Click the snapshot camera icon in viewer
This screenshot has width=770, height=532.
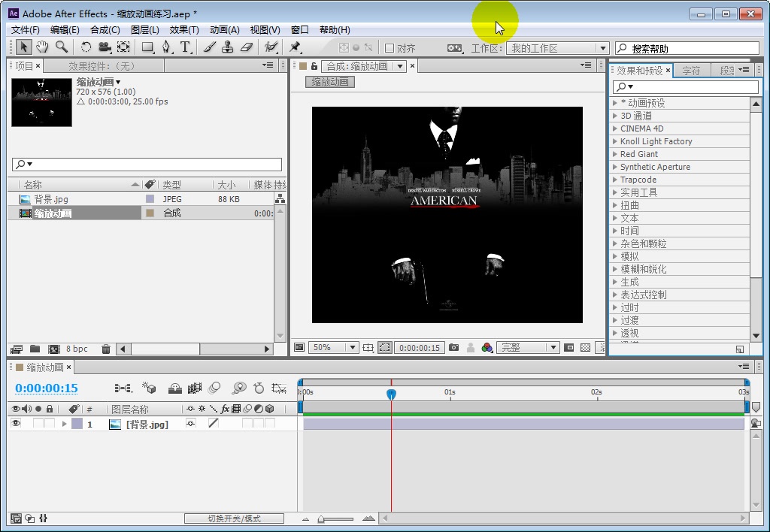pos(453,347)
